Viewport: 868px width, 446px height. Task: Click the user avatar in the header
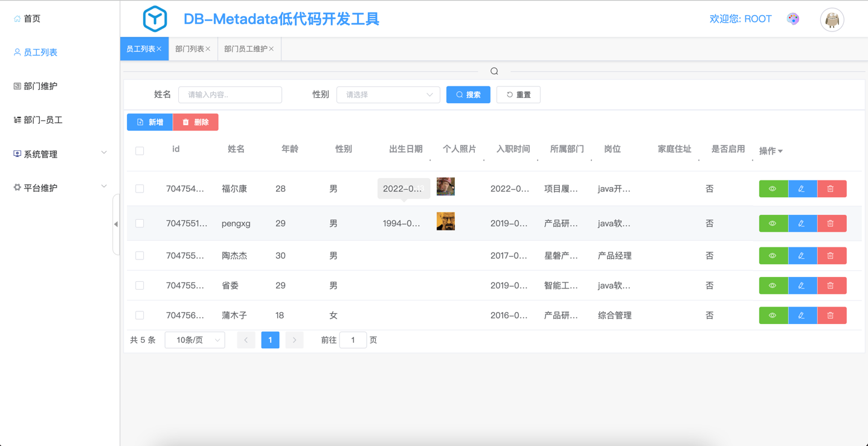click(832, 20)
